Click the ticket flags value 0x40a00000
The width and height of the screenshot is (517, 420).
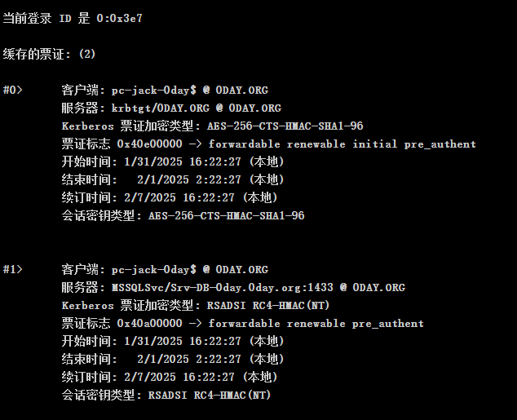pyautogui.click(x=149, y=324)
